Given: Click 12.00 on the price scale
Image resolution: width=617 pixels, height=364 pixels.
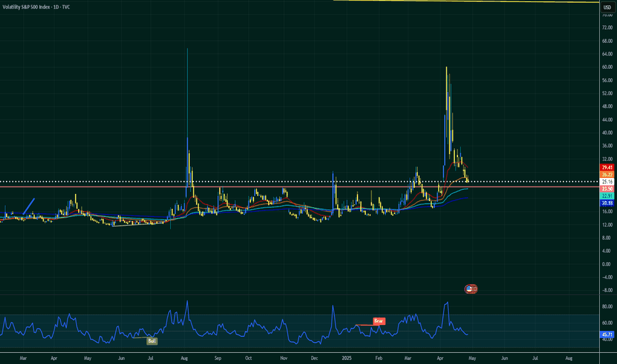Looking at the screenshot, I should (607, 225).
